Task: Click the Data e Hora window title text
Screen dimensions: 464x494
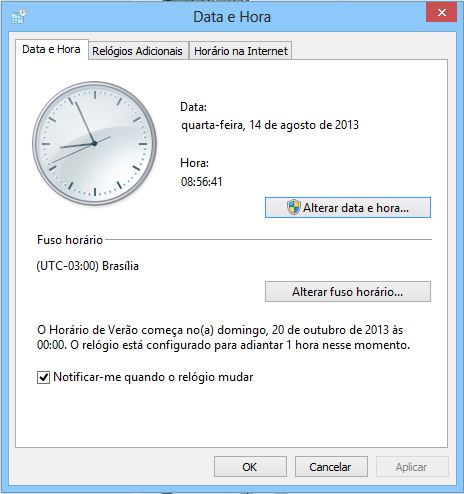Action: (232, 17)
